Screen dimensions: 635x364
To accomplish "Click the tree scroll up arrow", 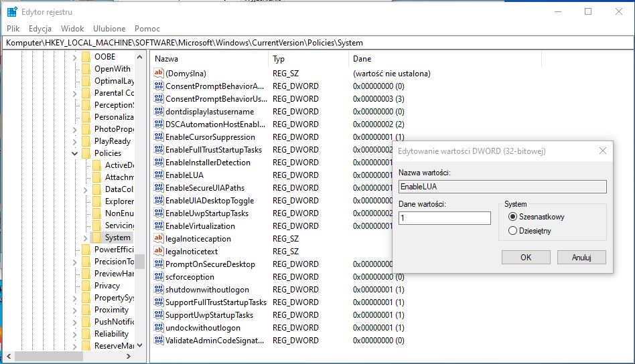I will pos(140,57).
